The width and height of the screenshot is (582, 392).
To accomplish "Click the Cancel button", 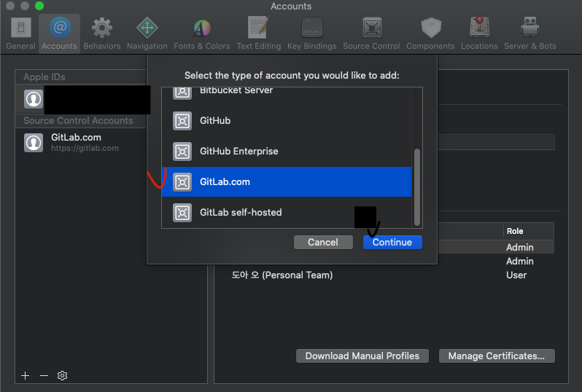I will click(323, 242).
